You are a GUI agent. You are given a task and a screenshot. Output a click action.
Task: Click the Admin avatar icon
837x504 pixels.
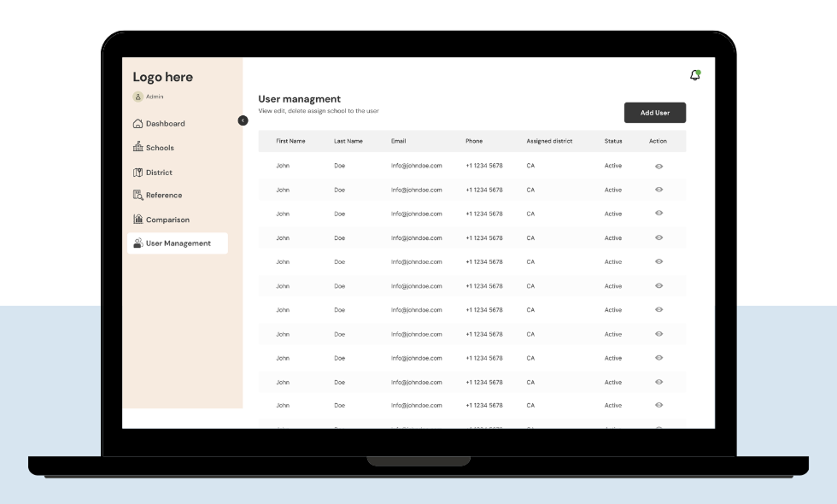(x=138, y=97)
